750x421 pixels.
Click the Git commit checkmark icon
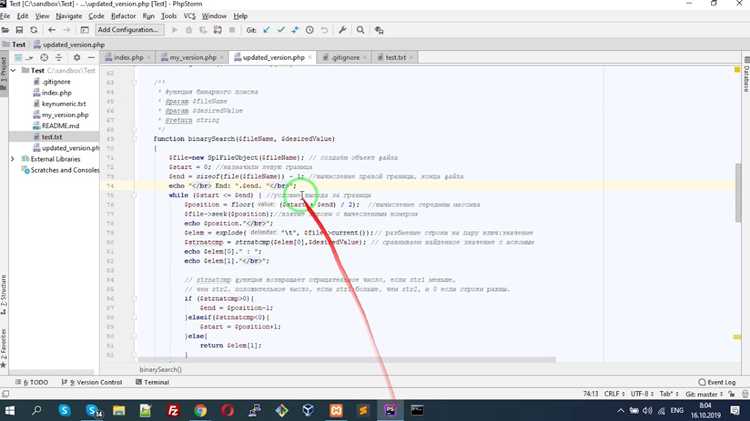click(x=281, y=30)
